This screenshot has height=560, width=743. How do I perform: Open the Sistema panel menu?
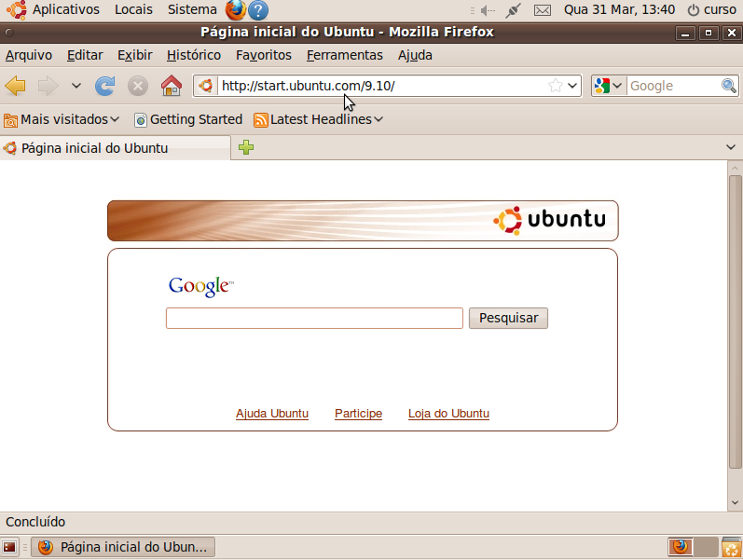(192, 9)
